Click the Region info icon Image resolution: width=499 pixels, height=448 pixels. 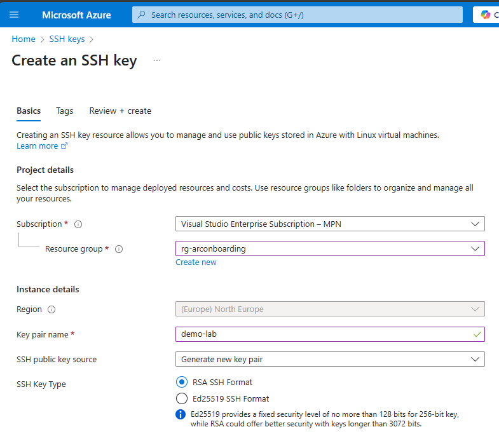pyautogui.click(x=51, y=309)
